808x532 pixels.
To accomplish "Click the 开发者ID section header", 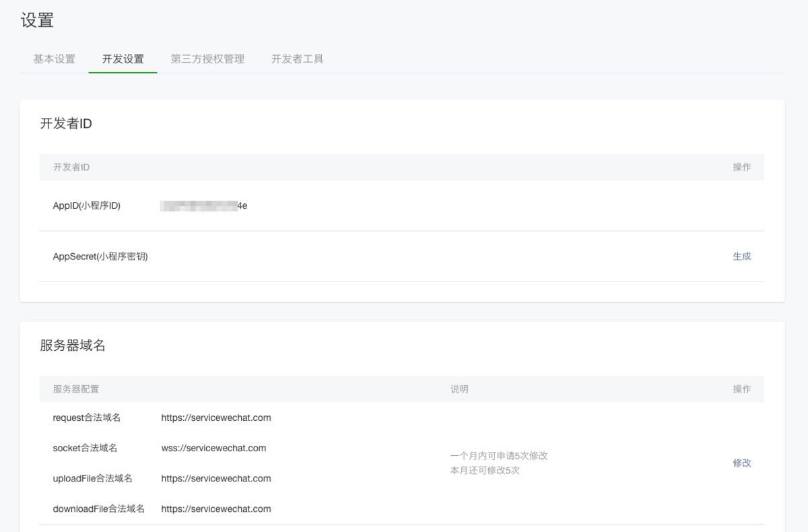I will point(66,123).
